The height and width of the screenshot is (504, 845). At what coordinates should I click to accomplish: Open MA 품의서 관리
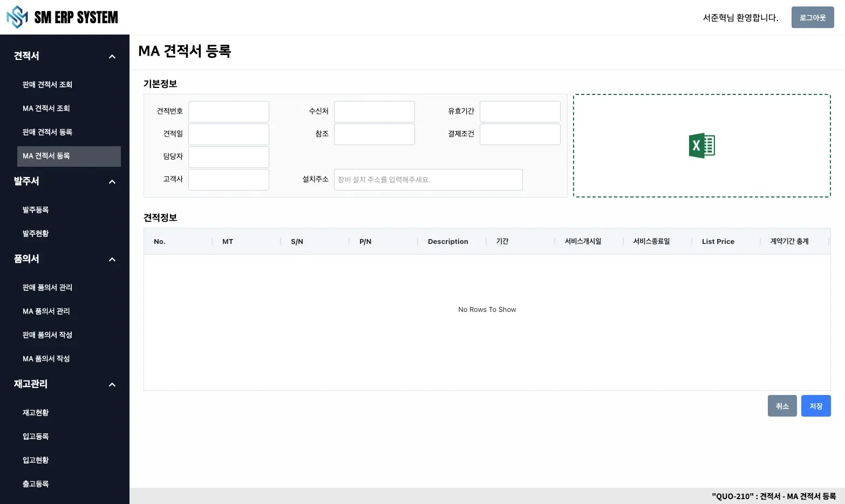[69, 311]
